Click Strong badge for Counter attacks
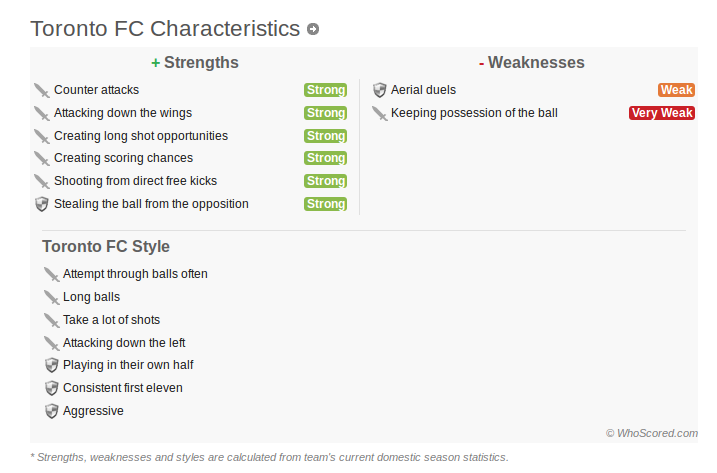Image resolution: width=717 pixels, height=473 pixels. pos(326,90)
